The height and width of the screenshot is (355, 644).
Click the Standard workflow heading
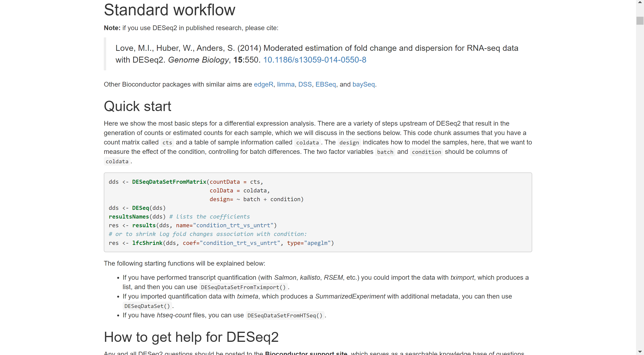click(169, 10)
